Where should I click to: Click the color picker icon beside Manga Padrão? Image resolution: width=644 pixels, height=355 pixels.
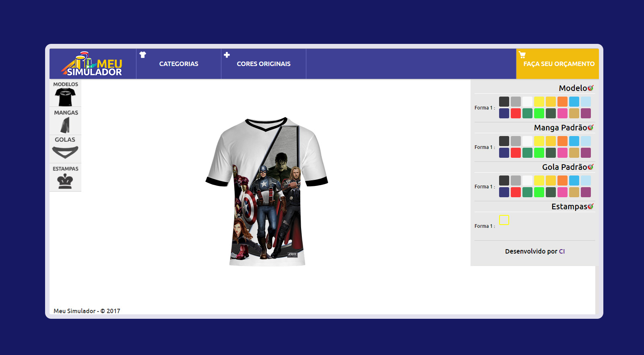590,127
